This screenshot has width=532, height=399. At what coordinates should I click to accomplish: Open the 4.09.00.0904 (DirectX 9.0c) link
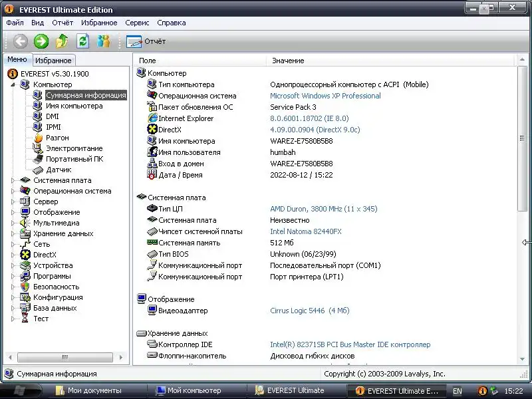[315, 130]
